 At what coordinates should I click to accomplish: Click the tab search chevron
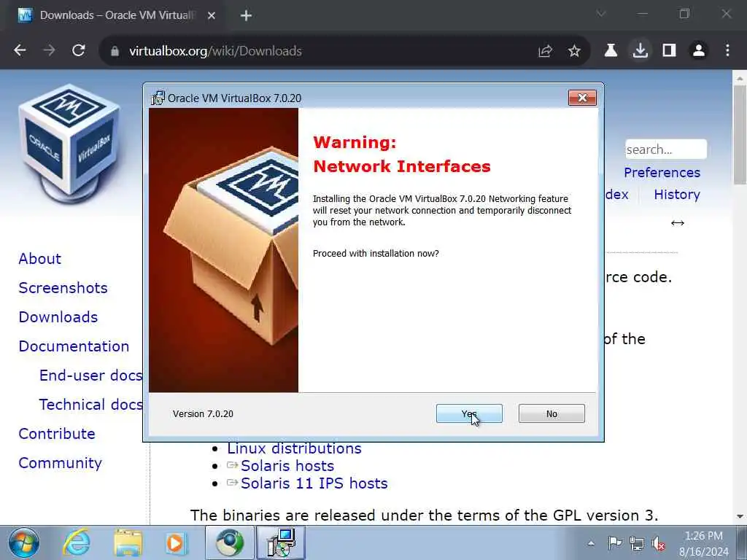click(601, 14)
